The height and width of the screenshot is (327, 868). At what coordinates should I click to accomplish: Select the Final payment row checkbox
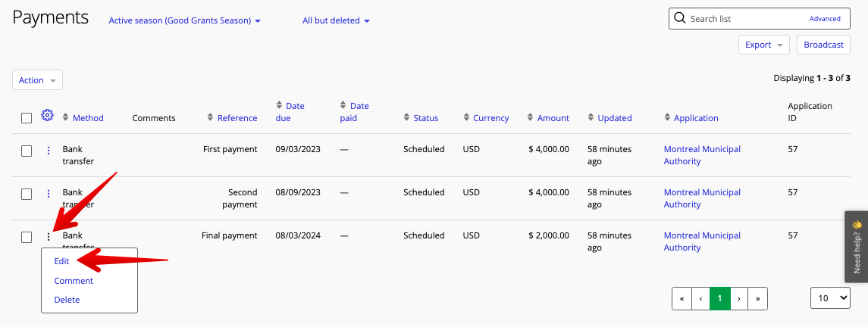[27, 237]
